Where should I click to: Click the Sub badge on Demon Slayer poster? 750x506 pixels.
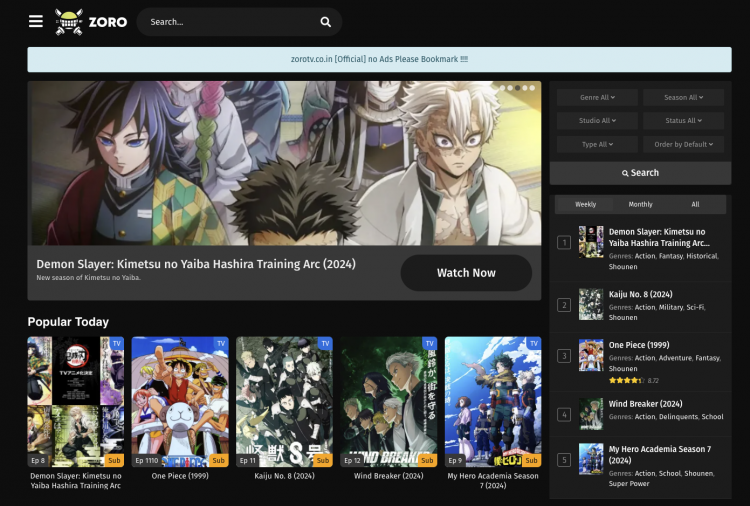point(114,460)
